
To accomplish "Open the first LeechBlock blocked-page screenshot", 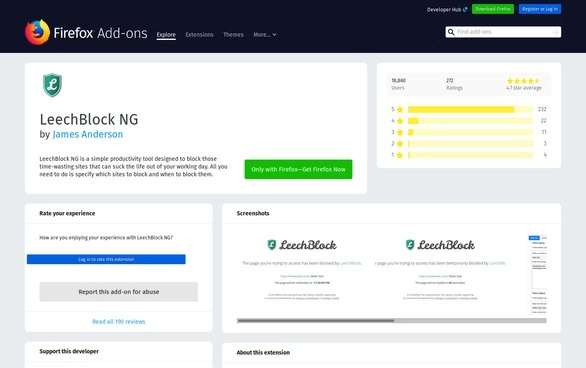I will coord(302,275).
